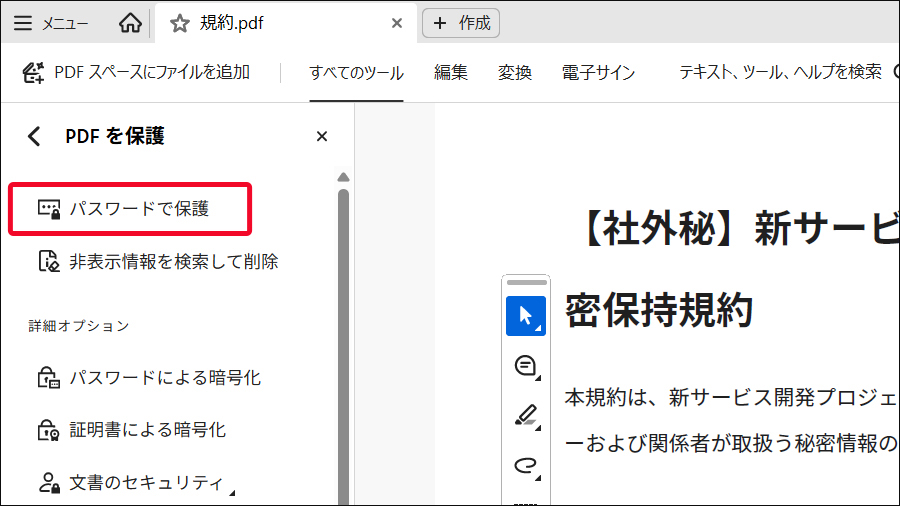The height and width of the screenshot is (506, 900).
Task: Star the 規約.pdf tab as favorite
Action: pyautogui.click(x=180, y=24)
